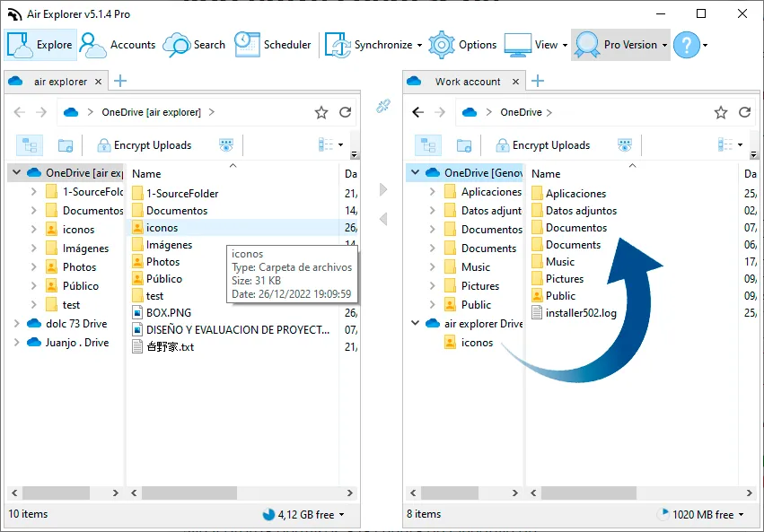Expand the 'dolc 73 Drive' tree node
This screenshot has width=764, height=532.
pos(16,323)
